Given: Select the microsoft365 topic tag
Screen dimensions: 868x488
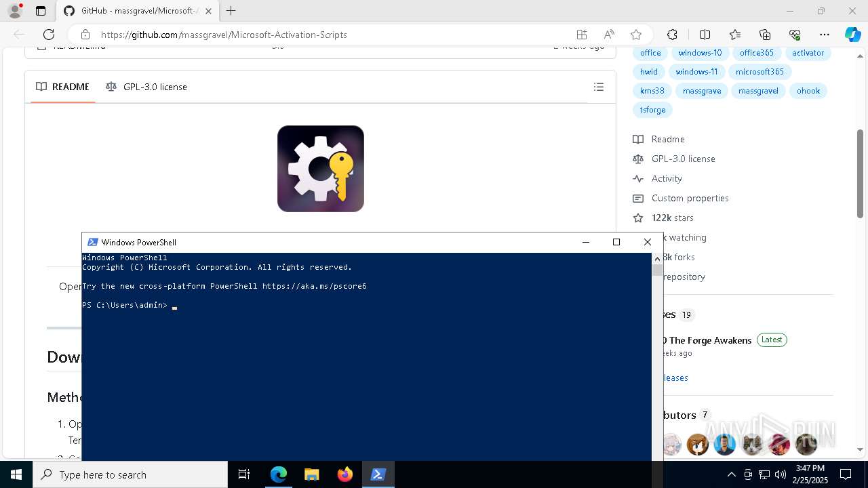Looking at the screenshot, I should point(759,72).
